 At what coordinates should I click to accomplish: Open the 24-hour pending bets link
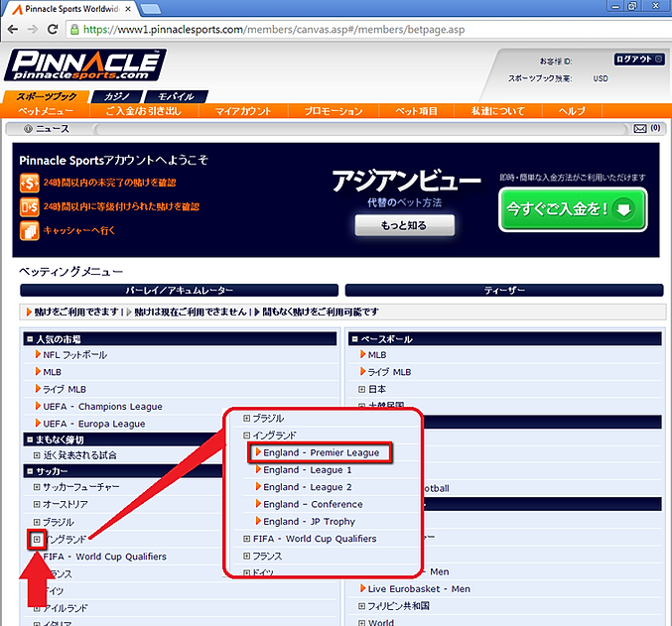[110, 183]
